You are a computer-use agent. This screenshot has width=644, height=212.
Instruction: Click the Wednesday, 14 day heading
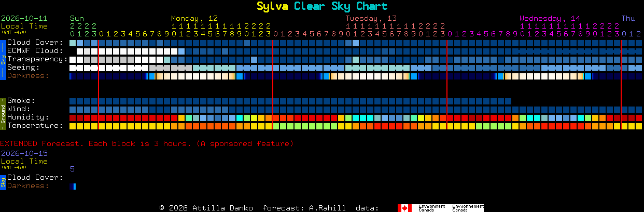[x=550, y=18]
